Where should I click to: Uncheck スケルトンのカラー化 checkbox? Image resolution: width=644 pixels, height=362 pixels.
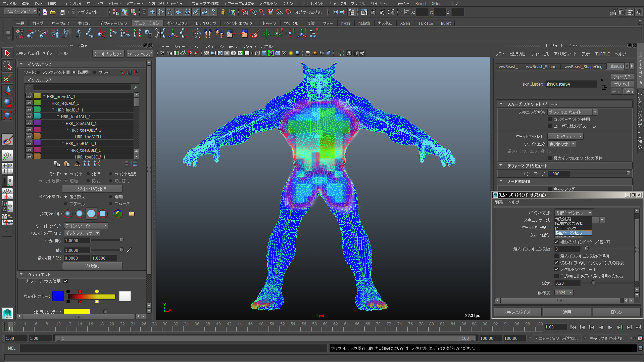[557, 269]
